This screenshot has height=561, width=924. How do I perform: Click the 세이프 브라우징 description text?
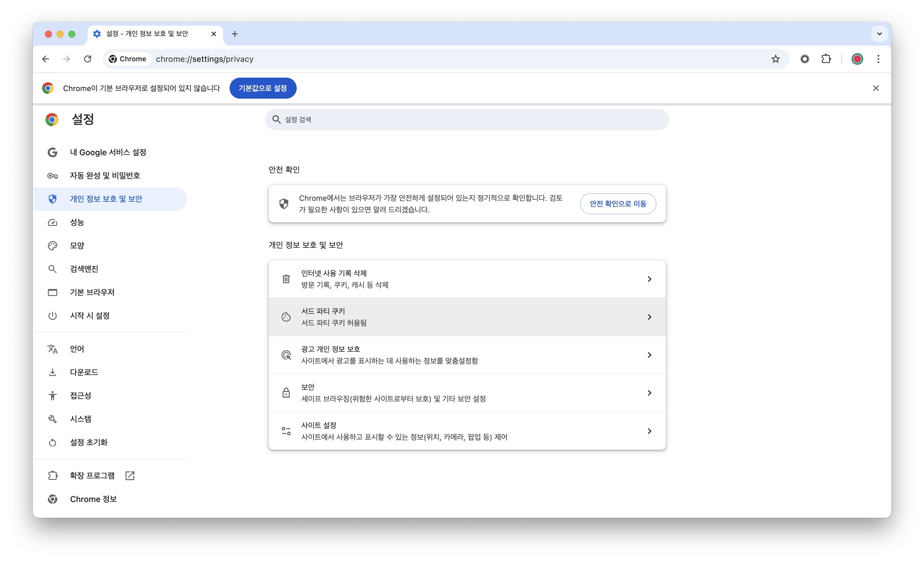(x=393, y=399)
